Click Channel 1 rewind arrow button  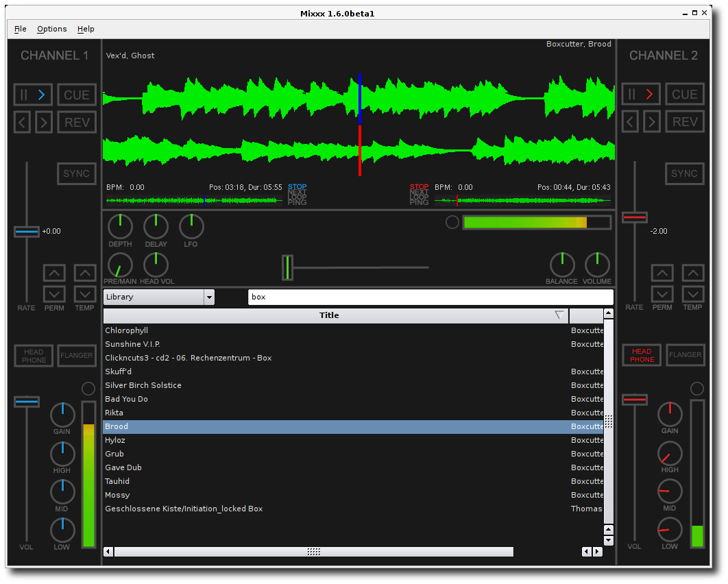(23, 123)
